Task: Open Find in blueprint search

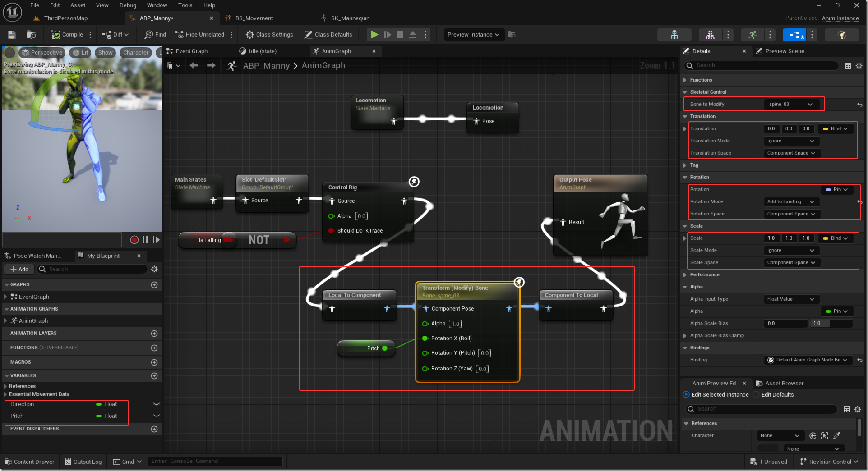Action: pyautogui.click(x=155, y=35)
